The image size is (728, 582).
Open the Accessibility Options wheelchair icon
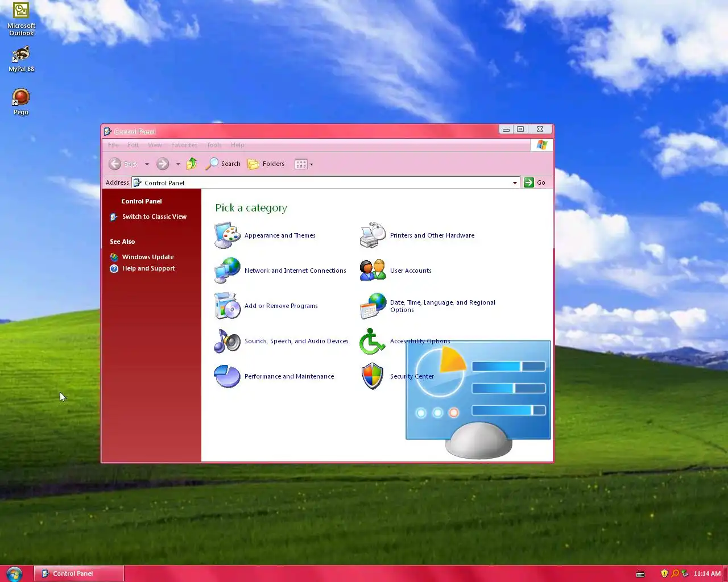pyautogui.click(x=373, y=341)
